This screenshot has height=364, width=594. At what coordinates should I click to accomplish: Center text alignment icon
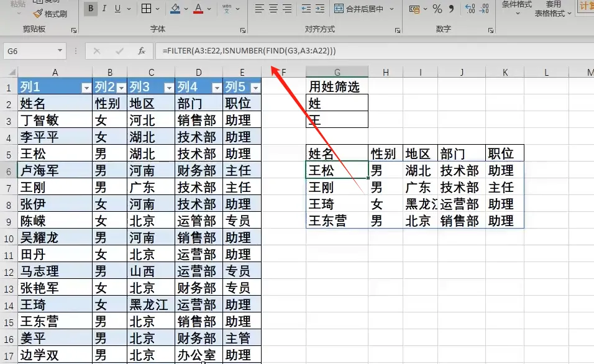(x=273, y=8)
